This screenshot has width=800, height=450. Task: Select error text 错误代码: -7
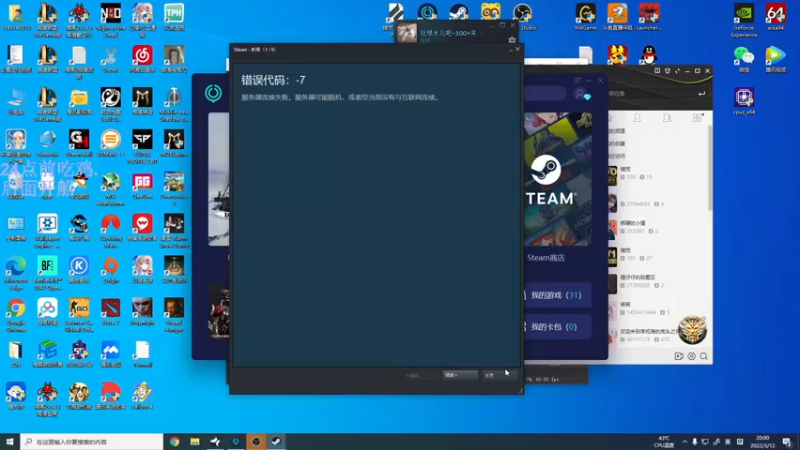tap(273, 80)
